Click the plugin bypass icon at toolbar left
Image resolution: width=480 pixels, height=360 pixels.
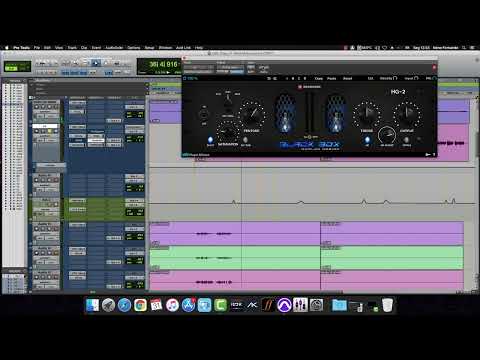coord(185,78)
